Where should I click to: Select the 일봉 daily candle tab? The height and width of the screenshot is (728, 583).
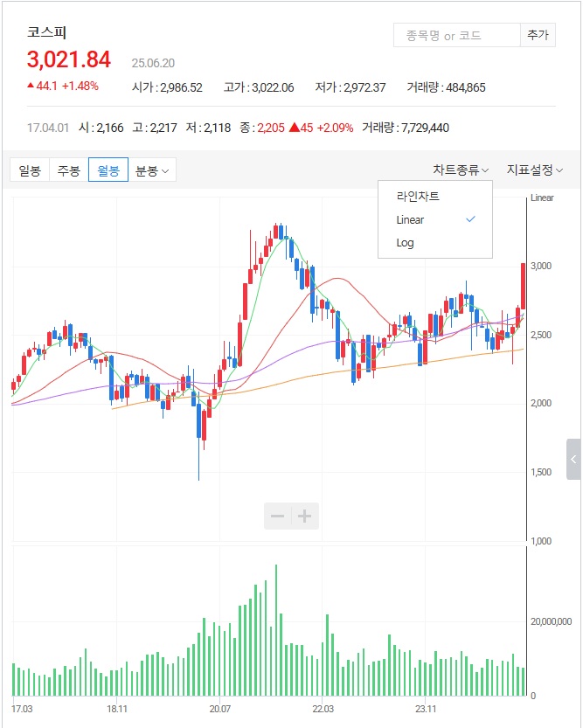pos(30,170)
